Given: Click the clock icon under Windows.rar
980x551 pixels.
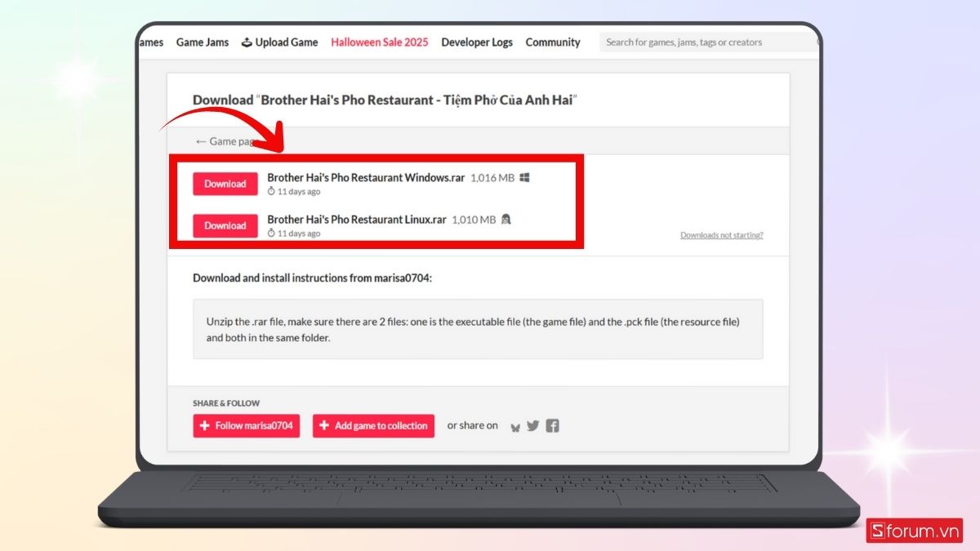Looking at the screenshot, I should coord(272,192).
